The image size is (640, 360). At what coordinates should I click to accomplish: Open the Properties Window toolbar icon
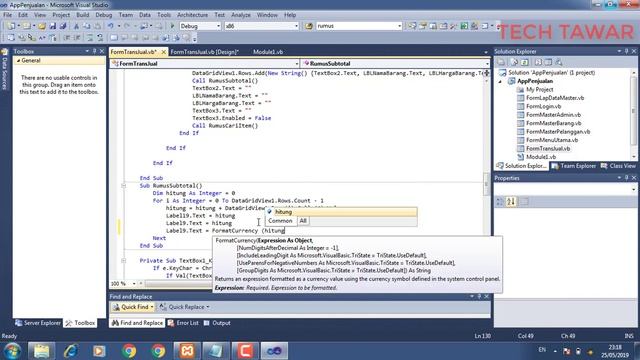click(x=423, y=26)
